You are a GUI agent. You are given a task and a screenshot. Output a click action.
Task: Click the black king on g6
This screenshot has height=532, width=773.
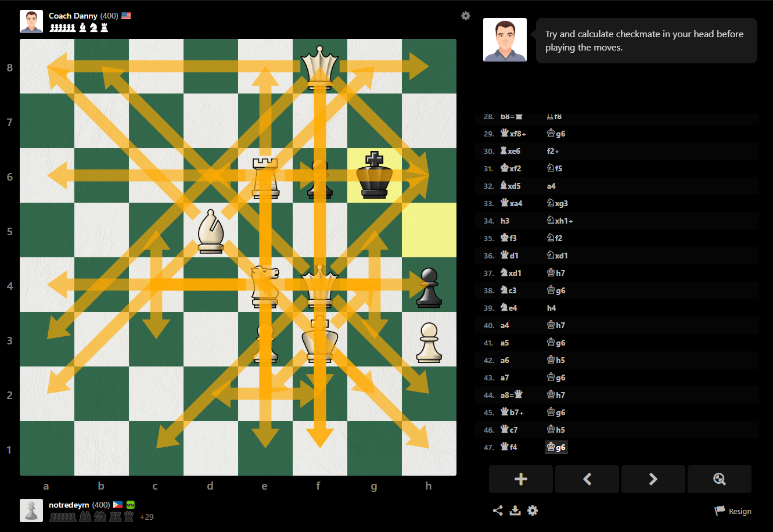click(374, 175)
